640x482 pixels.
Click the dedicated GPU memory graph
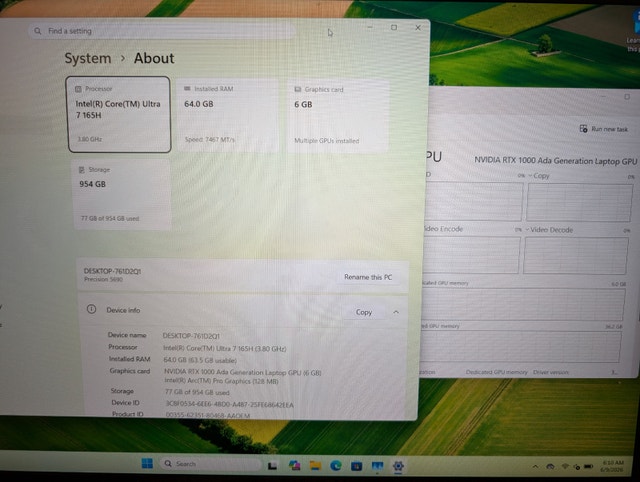pos(523,304)
